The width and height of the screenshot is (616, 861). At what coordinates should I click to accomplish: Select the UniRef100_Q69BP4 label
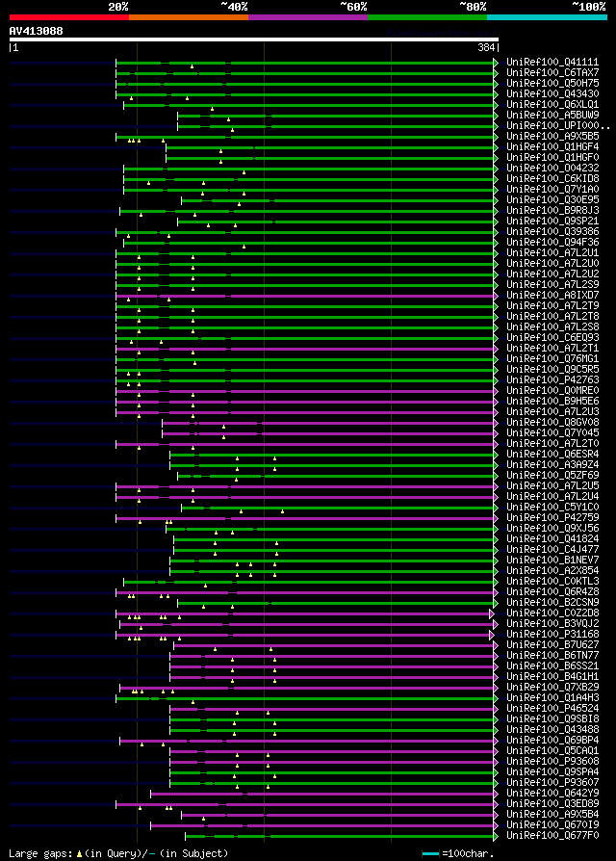552,741
